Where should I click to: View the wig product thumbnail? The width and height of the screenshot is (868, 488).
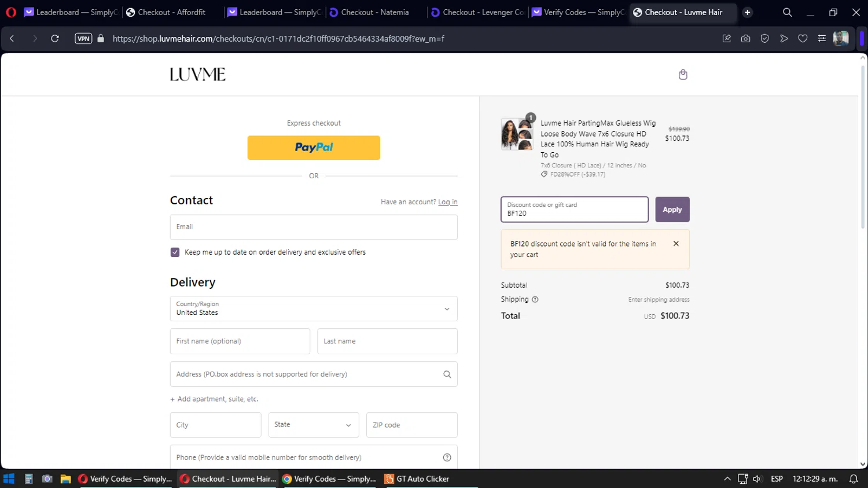tap(517, 134)
